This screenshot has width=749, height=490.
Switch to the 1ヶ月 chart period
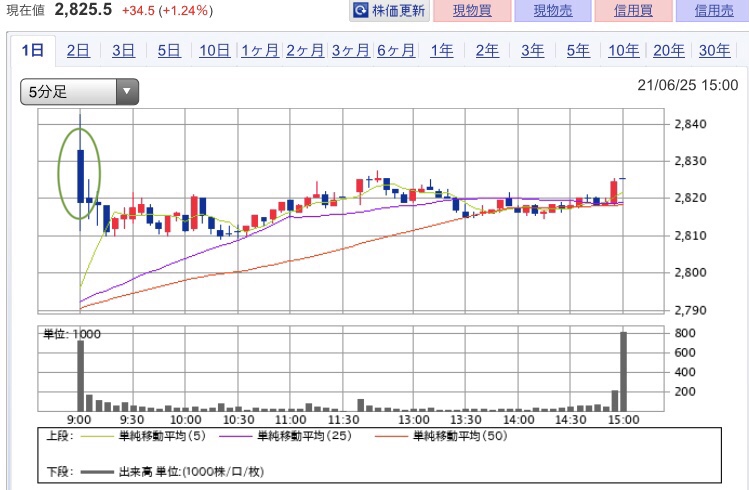(260, 50)
